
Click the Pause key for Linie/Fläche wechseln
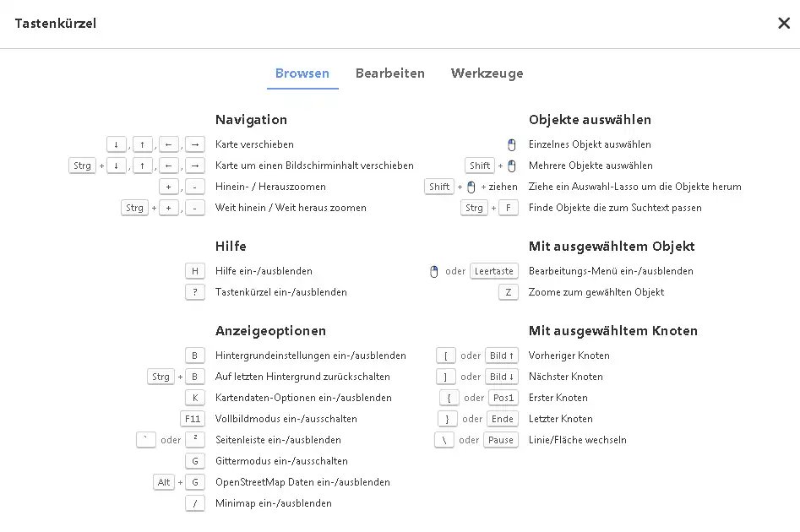click(501, 440)
